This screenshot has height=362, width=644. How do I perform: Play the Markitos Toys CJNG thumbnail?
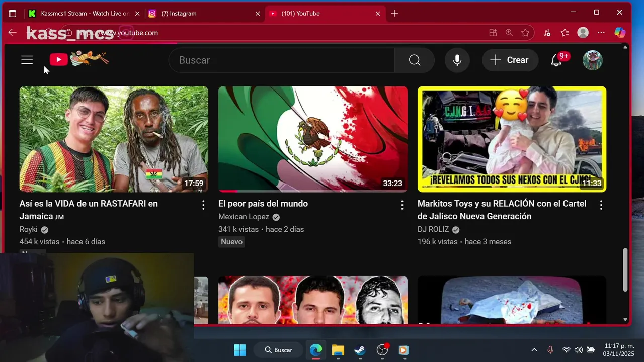point(512,139)
